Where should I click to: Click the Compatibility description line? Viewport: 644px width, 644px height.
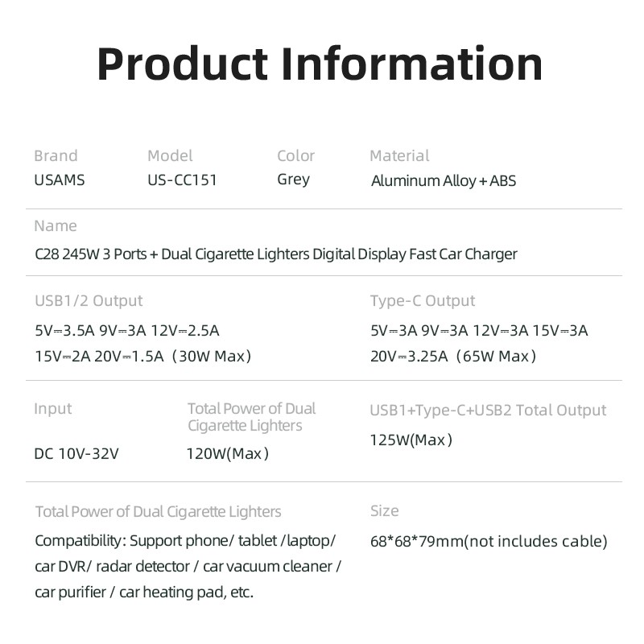click(x=185, y=541)
